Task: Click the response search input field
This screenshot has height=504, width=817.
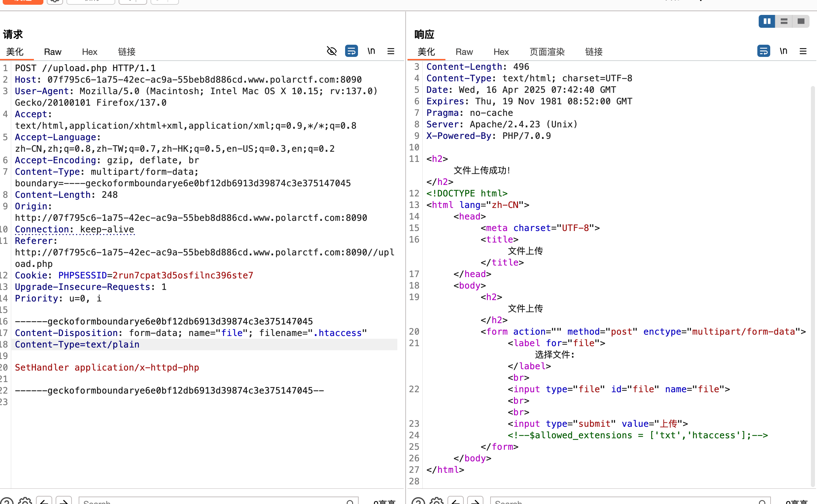Action: (624, 501)
